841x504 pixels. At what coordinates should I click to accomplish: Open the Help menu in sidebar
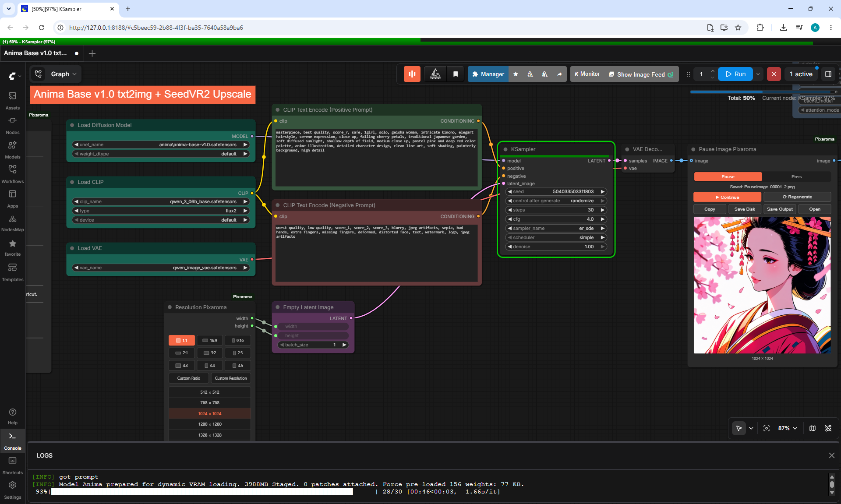coord(12,416)
